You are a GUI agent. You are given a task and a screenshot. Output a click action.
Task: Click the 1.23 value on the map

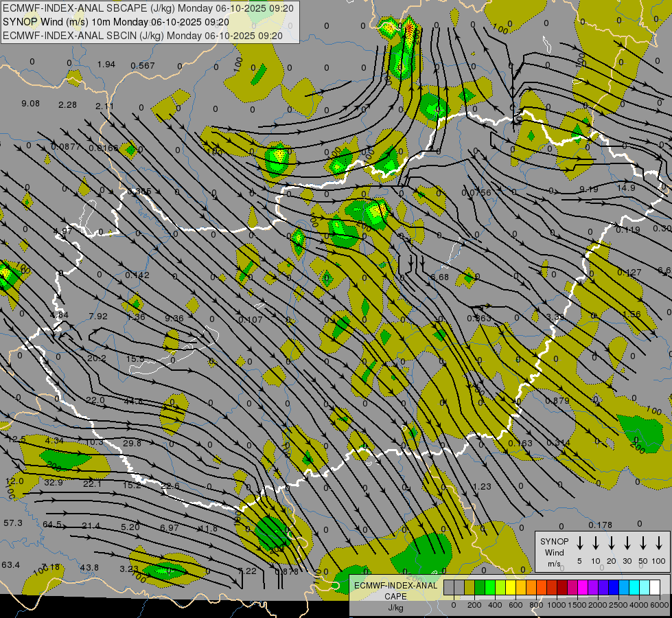482,486
